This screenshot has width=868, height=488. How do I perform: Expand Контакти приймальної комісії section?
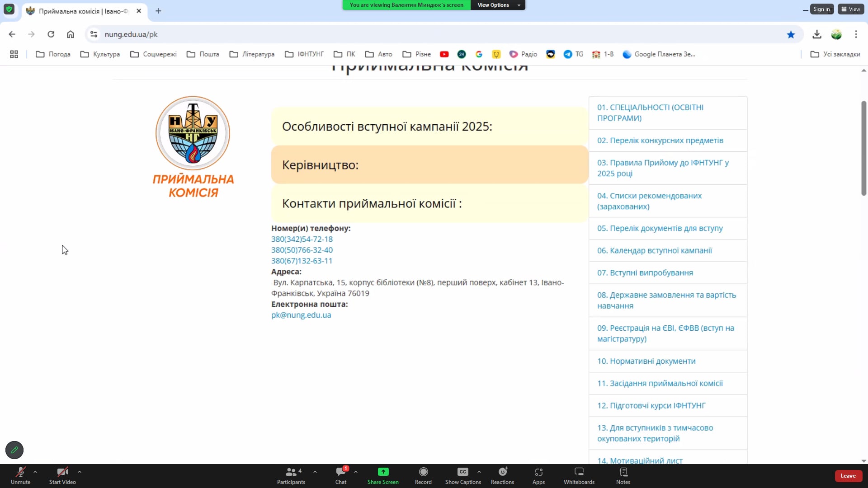coord(429,203)
